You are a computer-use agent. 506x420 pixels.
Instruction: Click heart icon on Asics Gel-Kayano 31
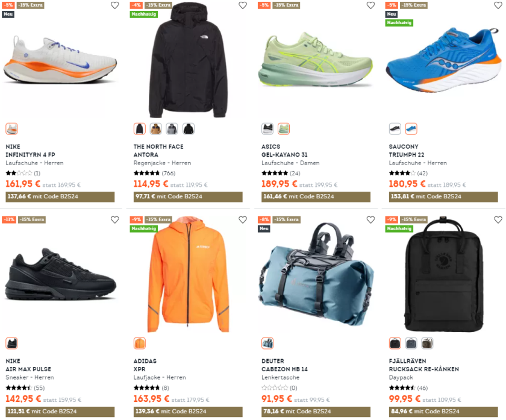point(370,5)
